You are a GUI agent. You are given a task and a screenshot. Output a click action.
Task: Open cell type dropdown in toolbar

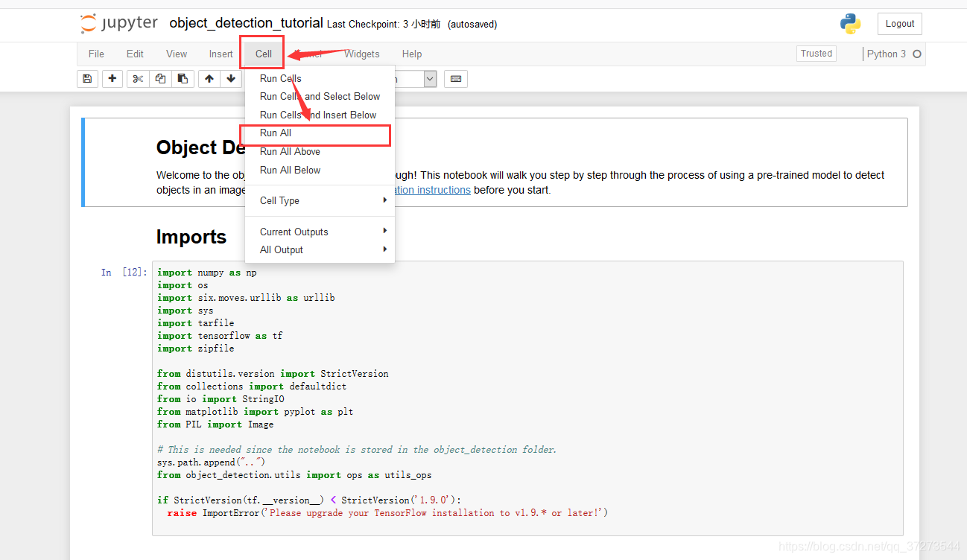[x=430, y=79]
